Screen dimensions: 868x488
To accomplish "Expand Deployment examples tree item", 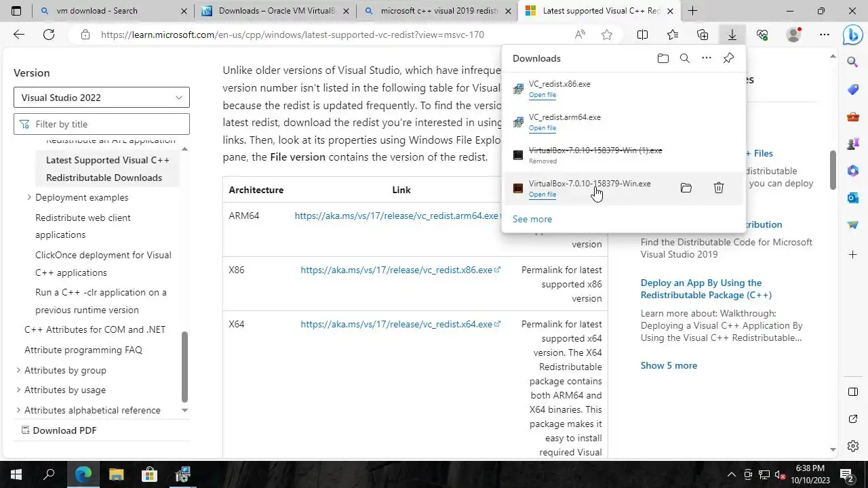I will coord(29,197).
